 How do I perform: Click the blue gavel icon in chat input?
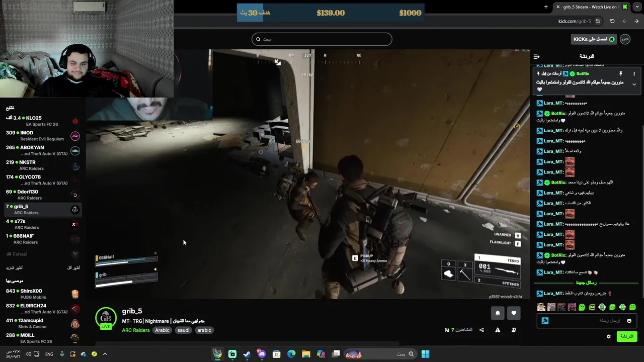click(545, 321)
